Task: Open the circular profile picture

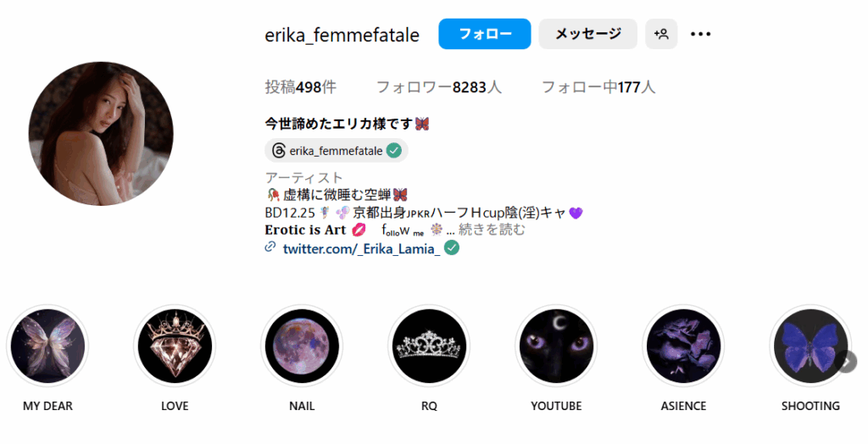Action: pos(101,133)
